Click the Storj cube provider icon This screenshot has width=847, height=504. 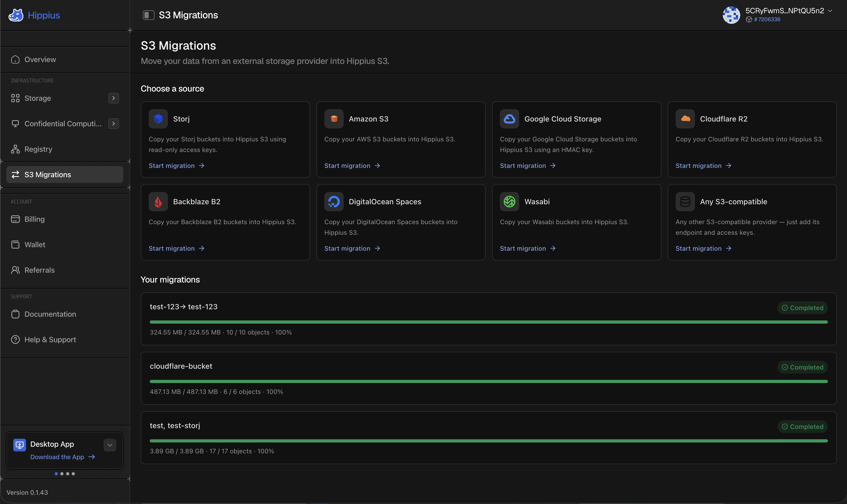click(x=158, y=119)
